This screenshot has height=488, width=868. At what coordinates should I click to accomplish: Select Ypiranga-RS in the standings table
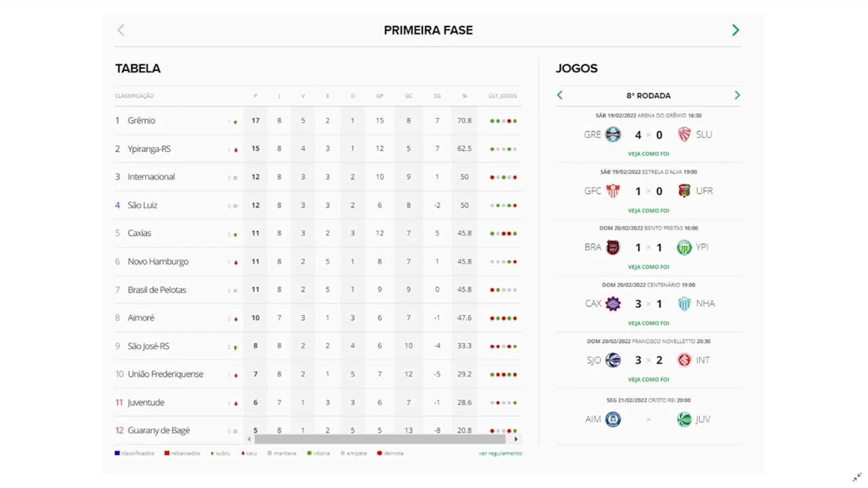coord(149,149)
